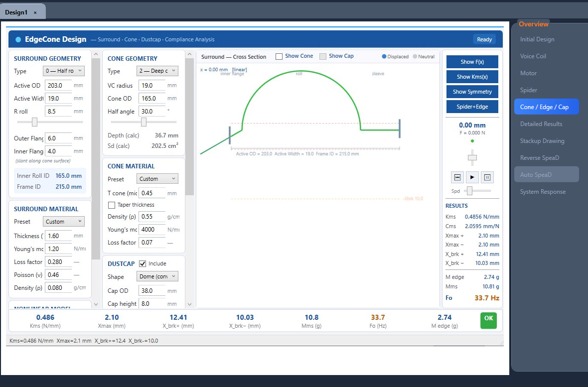Click the surround Loss factor input field

tap(58, 262)
